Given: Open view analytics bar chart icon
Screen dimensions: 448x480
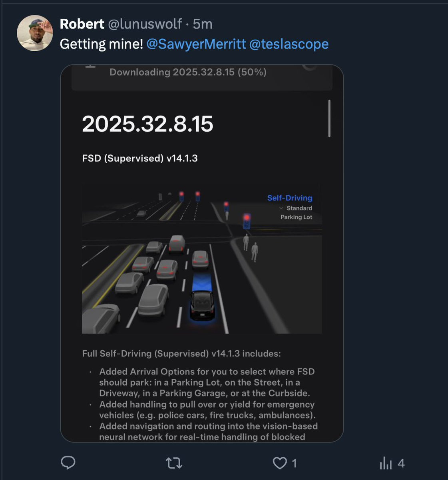Looking at the screenshot, I should click(x=386, y=463).
